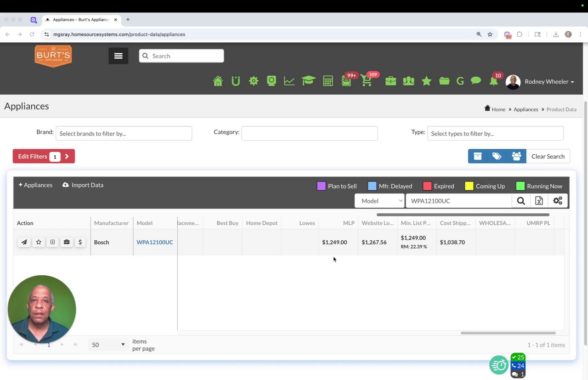Click Clear Search button

coord(548,156)
